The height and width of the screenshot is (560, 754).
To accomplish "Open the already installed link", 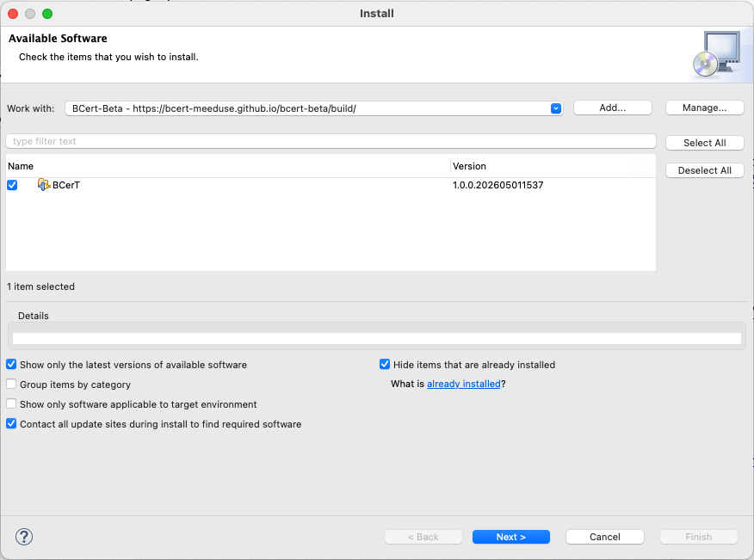I will coord(464,384).
